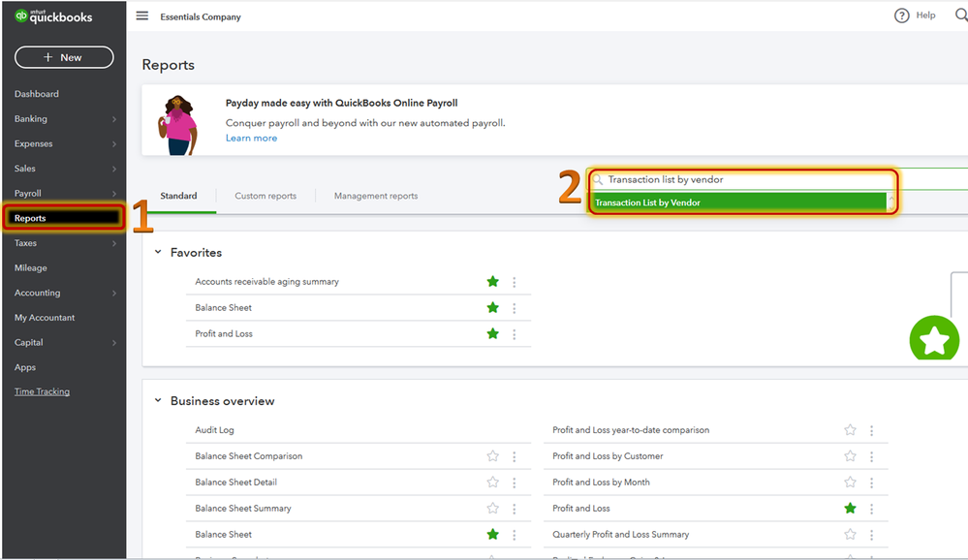
Task: Open more options for Profit and Loss by Customer
Action: 871,456
